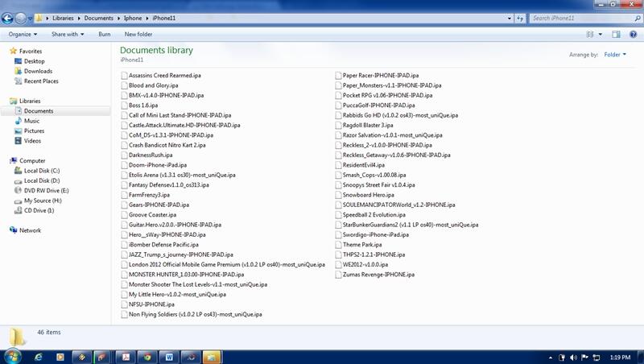Screen dimensions: 644x364
Task: Open Microsoft Word from the taskbar
Action: [x=169, y=357]
